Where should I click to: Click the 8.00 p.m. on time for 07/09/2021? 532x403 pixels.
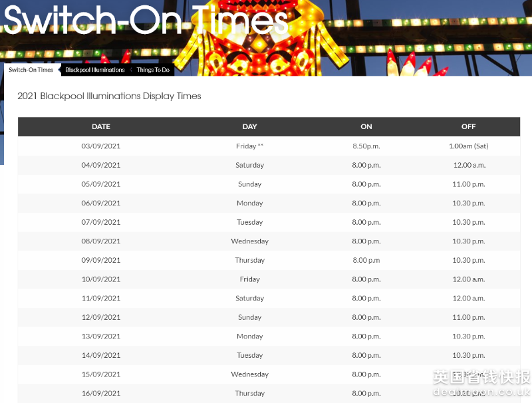tap(366, 222)
